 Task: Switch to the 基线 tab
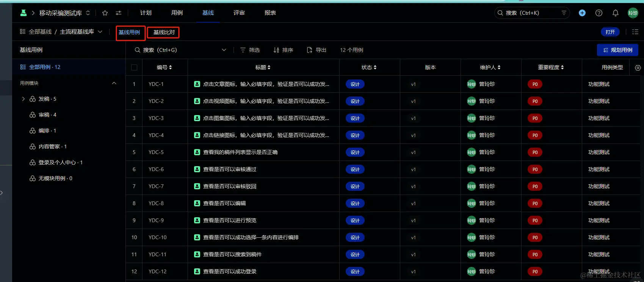208,13
